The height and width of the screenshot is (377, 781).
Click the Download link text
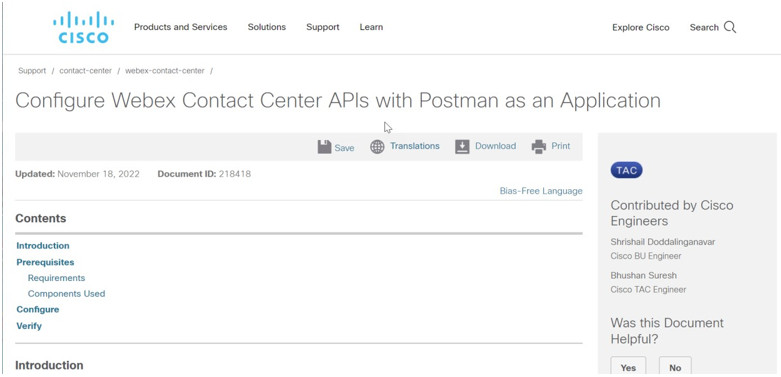coord(496,146)
